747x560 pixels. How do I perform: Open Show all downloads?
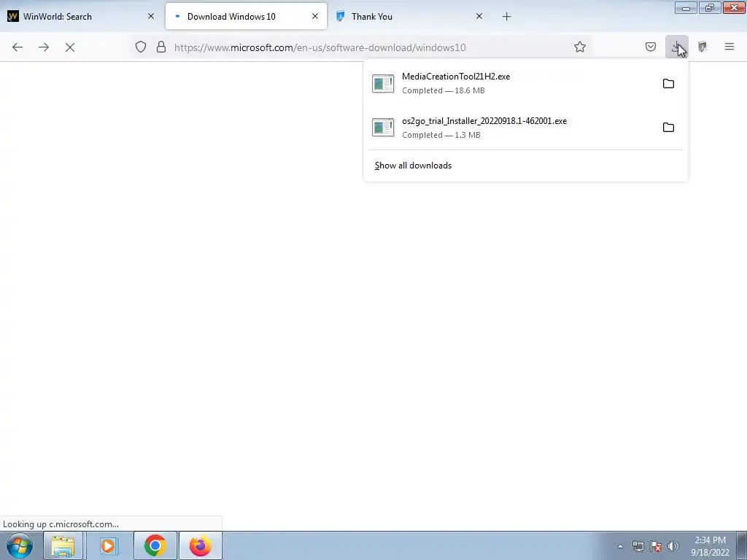pyautogui.click(x=413, y=166)
